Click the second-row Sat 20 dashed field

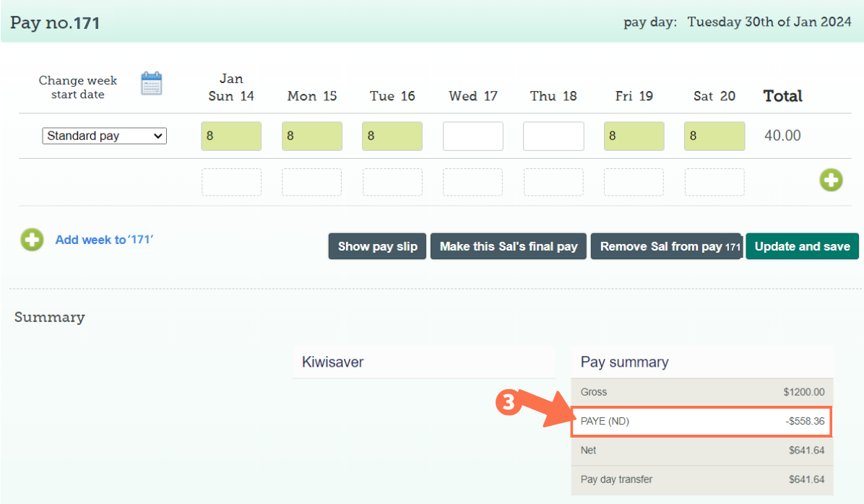click(x=714, y=182)
